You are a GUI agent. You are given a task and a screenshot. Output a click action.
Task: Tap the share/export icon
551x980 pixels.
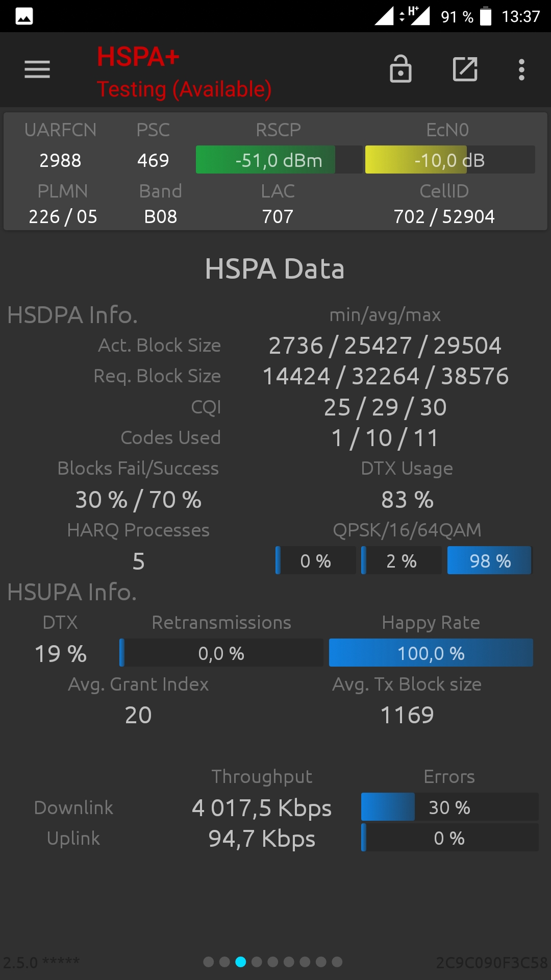[x=465, y=69]
